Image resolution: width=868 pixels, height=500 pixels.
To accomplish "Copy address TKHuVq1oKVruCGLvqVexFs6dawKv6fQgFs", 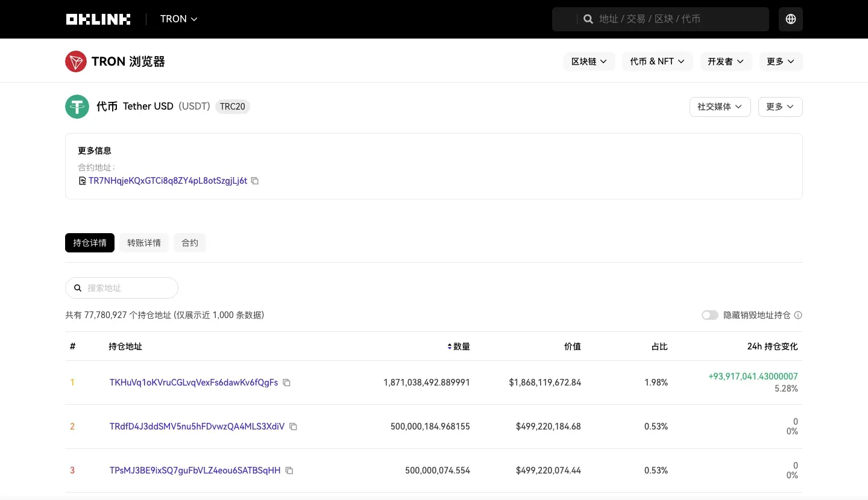I will click(x=287, y=383).
